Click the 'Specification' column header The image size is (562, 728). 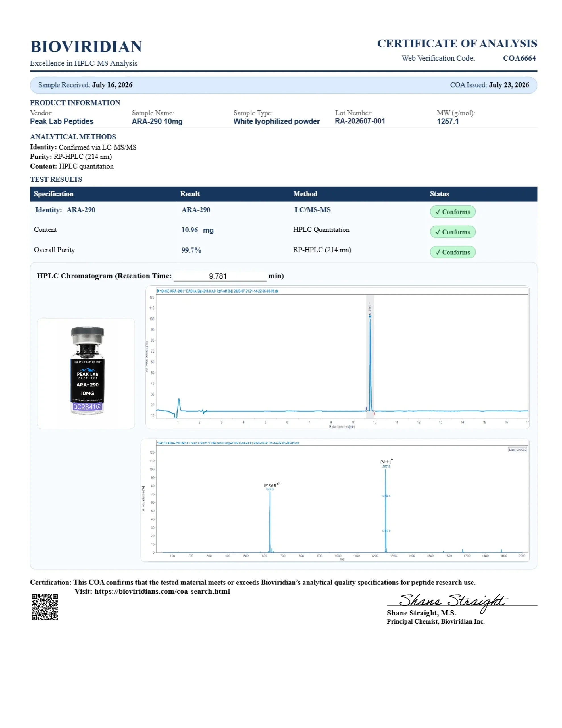[x=53, y=194]
